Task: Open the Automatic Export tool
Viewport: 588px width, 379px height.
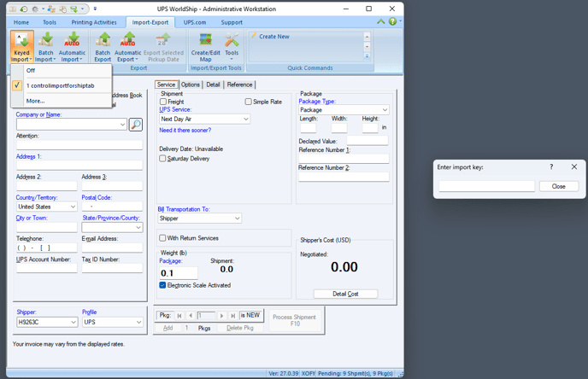Action: click(x=127, y=46)
